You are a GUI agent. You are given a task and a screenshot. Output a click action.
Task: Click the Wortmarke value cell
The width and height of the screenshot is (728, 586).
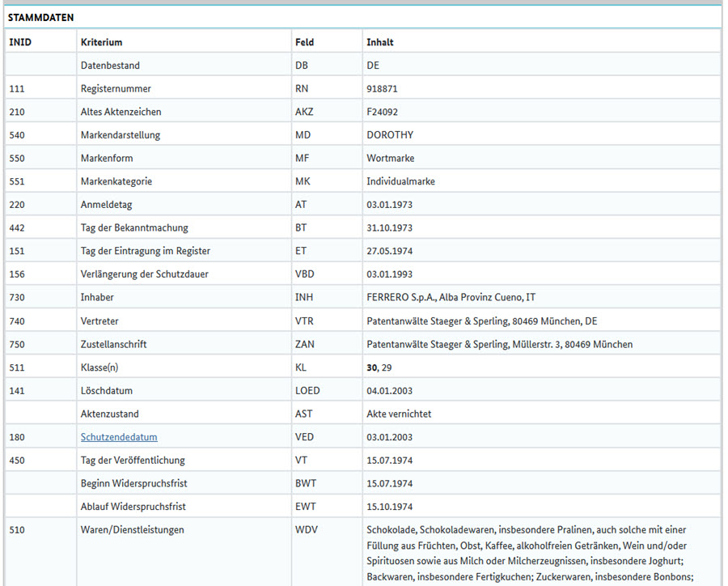(x=391, y=159)
